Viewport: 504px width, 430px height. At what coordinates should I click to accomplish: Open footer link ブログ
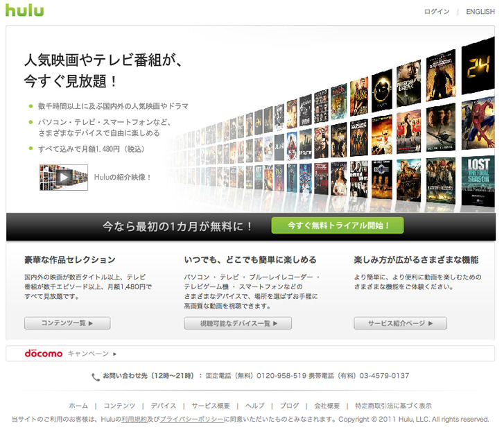(289, 406)
